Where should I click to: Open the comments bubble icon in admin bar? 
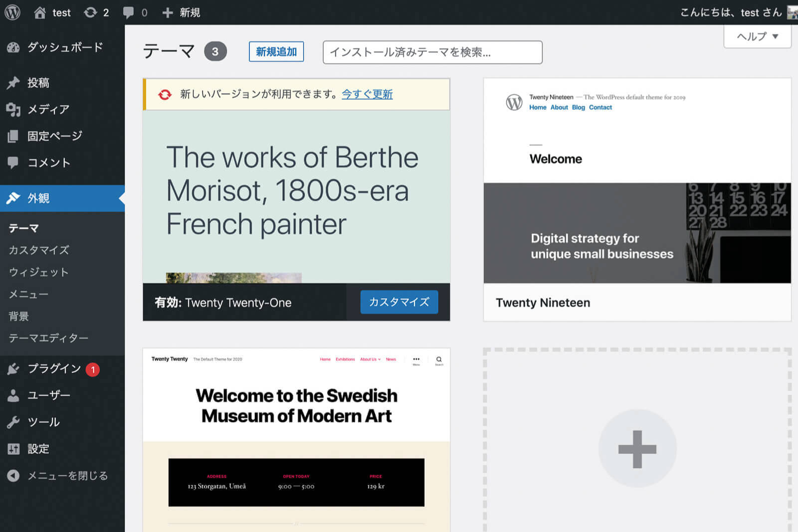129,13
